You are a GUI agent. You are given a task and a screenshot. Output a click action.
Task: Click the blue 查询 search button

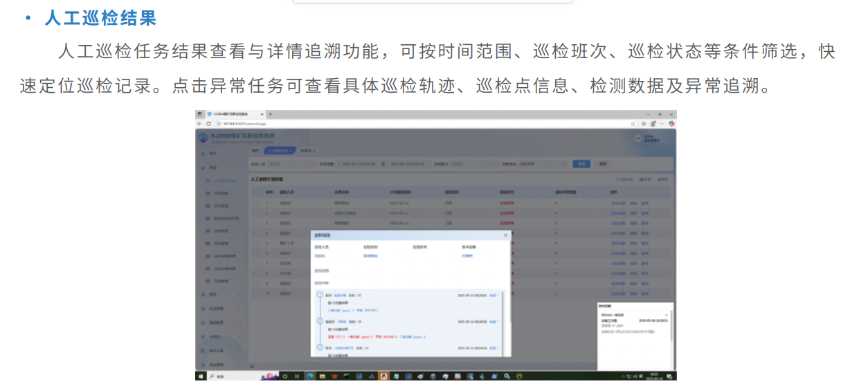(x=581, y=164)
